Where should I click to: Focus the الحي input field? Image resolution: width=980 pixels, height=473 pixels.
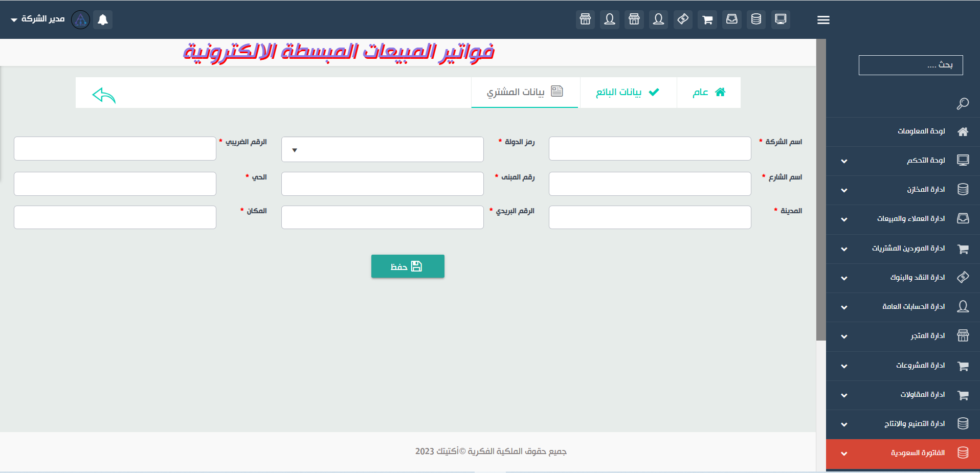(115, 184)
